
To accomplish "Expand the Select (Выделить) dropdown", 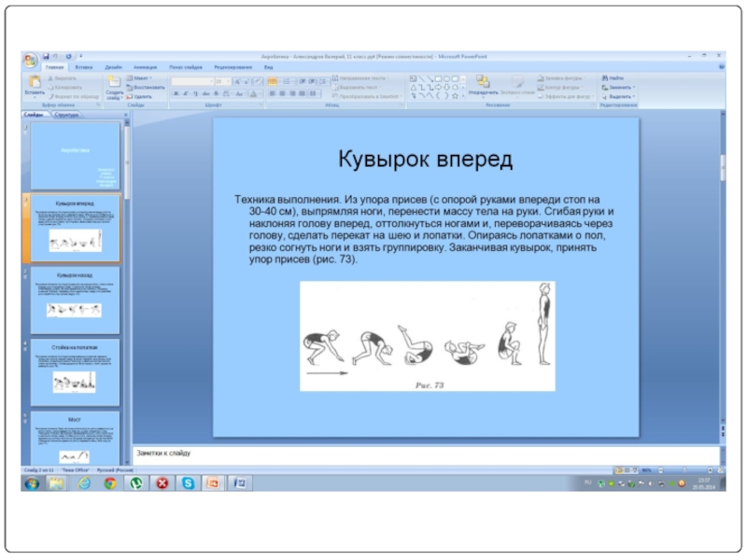I will (x=620, y=96).
